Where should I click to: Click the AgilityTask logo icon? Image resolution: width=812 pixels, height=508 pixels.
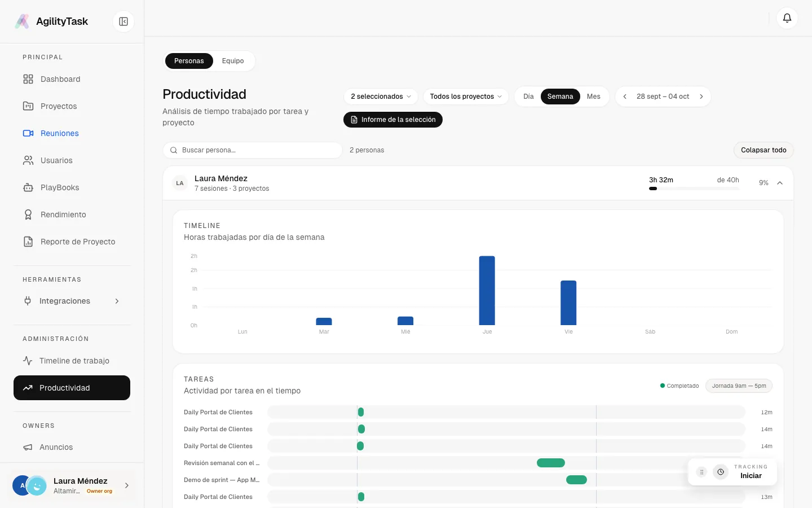[22, 21]
